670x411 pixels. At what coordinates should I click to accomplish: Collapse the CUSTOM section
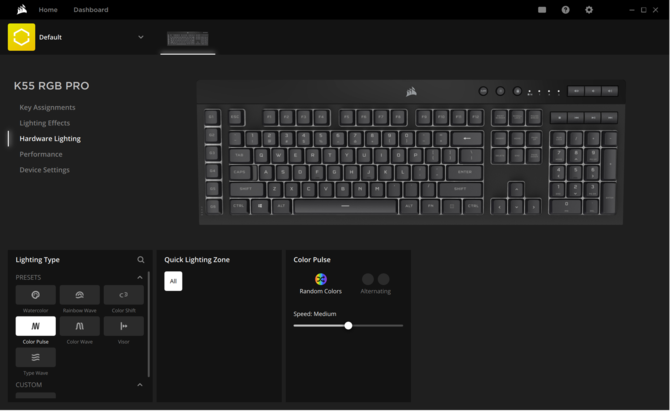tap(140, 385)
